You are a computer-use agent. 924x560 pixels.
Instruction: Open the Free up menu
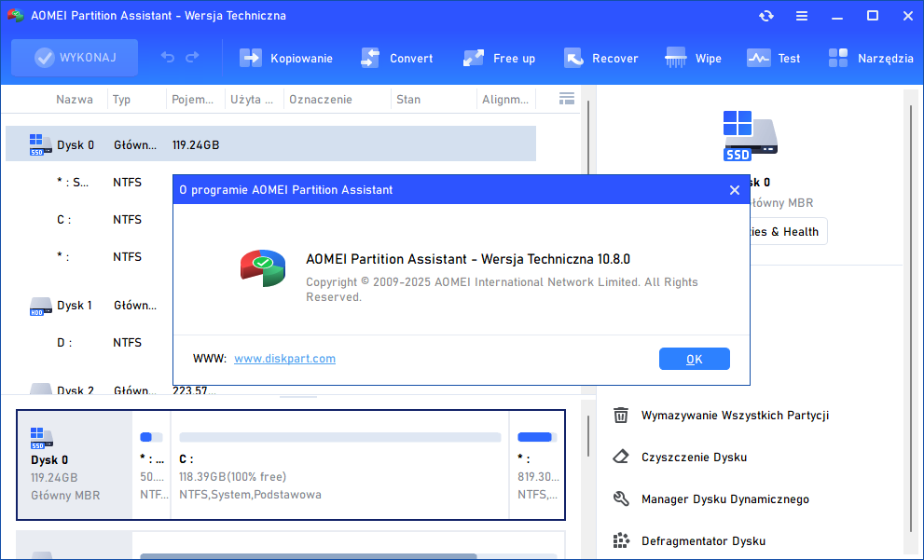(x=499, y=59)
